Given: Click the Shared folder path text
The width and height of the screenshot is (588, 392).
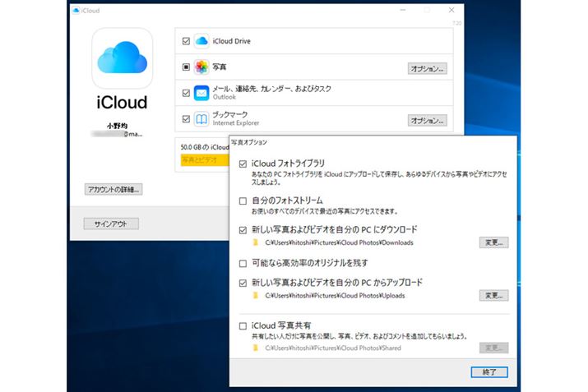Looking at the screenshot, I should point(333,348).
